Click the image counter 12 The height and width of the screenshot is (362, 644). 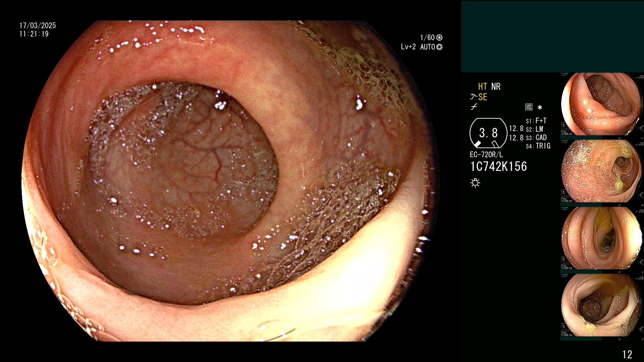click(x=627, y=354)
